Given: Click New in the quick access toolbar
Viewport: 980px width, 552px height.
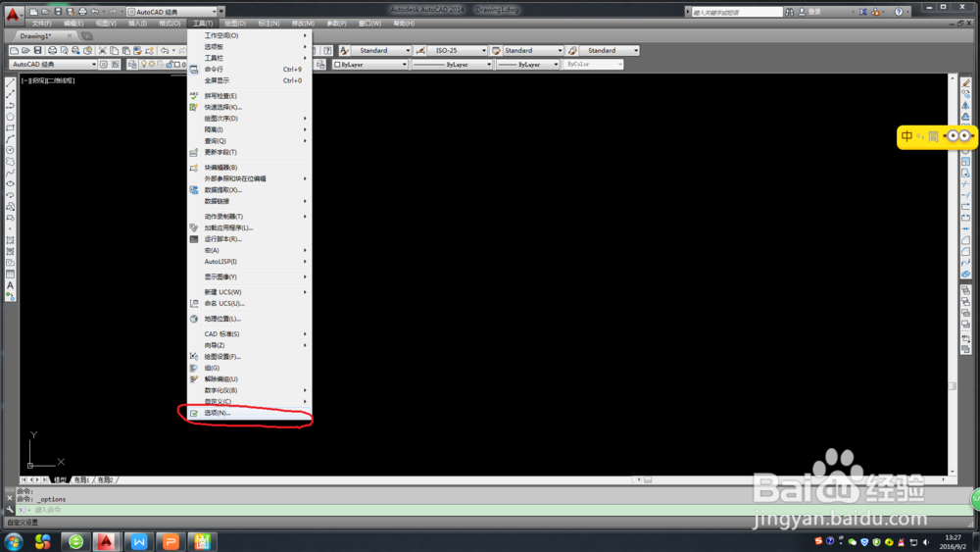Looking at the screenshot, I should click(33, 11).
